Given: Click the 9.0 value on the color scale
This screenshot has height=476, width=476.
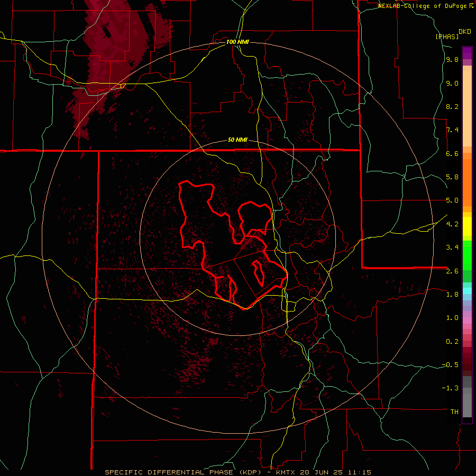Looking at the screenshot, I should 452,84.
